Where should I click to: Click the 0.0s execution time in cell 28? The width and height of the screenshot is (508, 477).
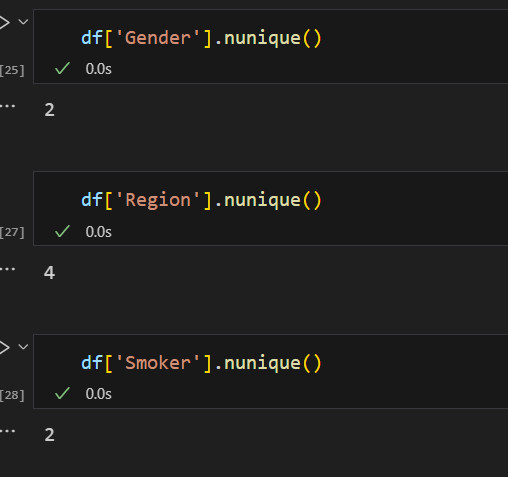99,394
